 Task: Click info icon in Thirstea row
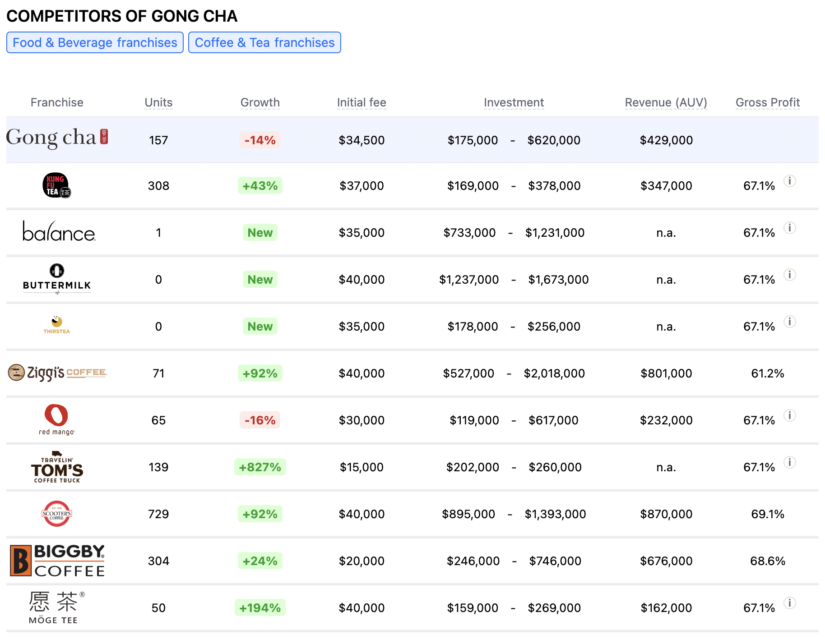[x=789, y=322]
